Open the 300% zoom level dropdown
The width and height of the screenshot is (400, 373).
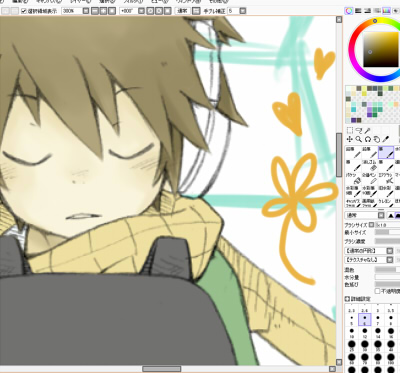coord(86,11)
